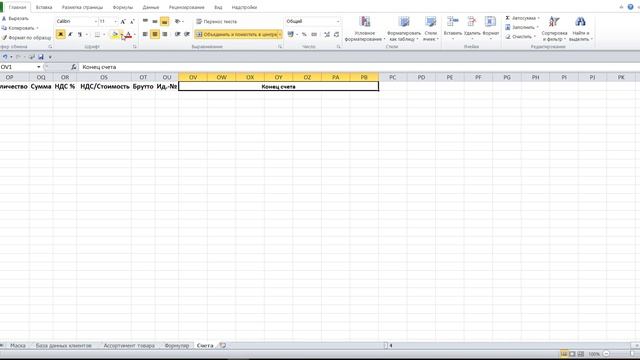The image size is (640, 360).
Task: Toggle center horizontal alignment
Action: (x=155, y=34)
